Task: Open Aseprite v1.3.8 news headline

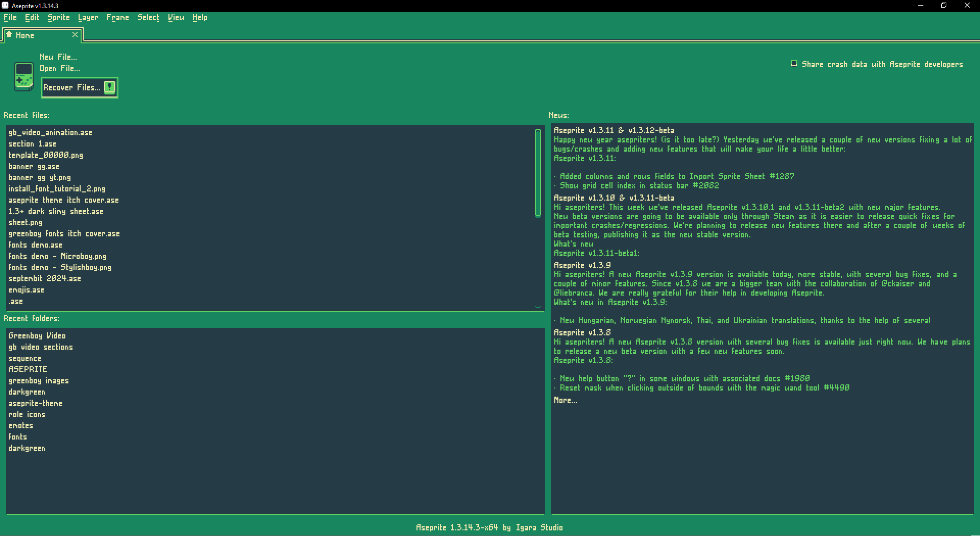Action: (582, 333)
